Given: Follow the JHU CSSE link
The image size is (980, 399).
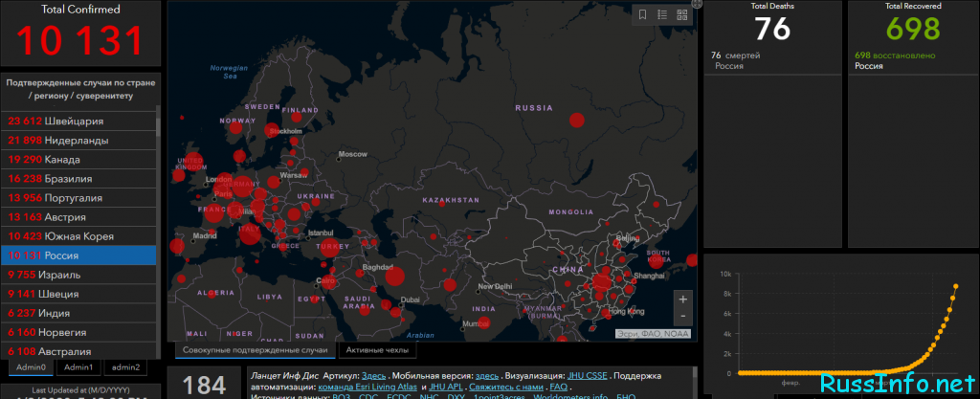Looking at the screenshot, I should pyautogui.click(x=587, y=376).
